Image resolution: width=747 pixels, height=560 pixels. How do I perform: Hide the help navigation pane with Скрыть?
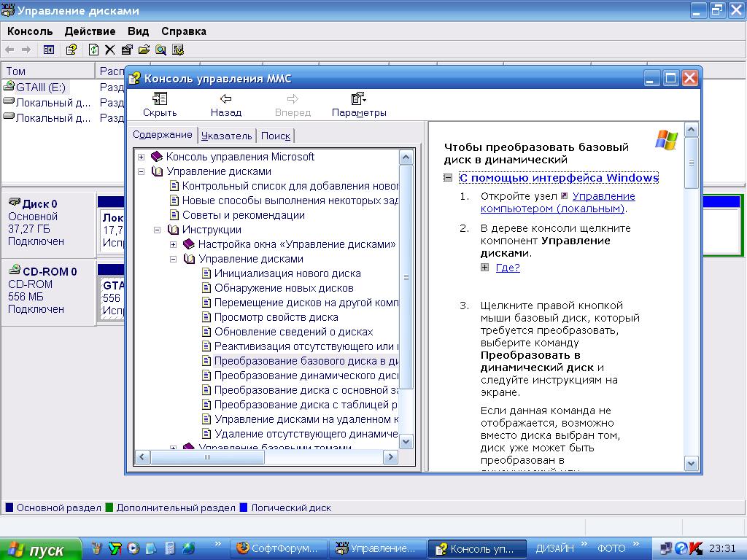point(160,105)
